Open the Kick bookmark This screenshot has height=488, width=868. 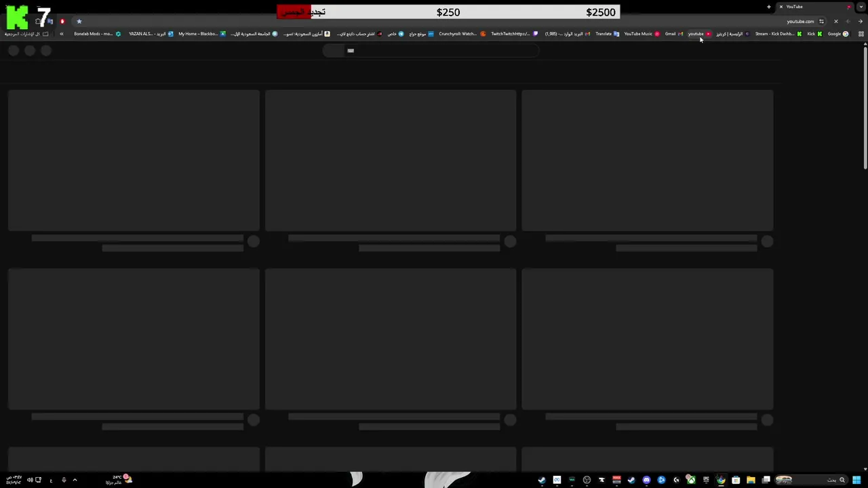814,34
